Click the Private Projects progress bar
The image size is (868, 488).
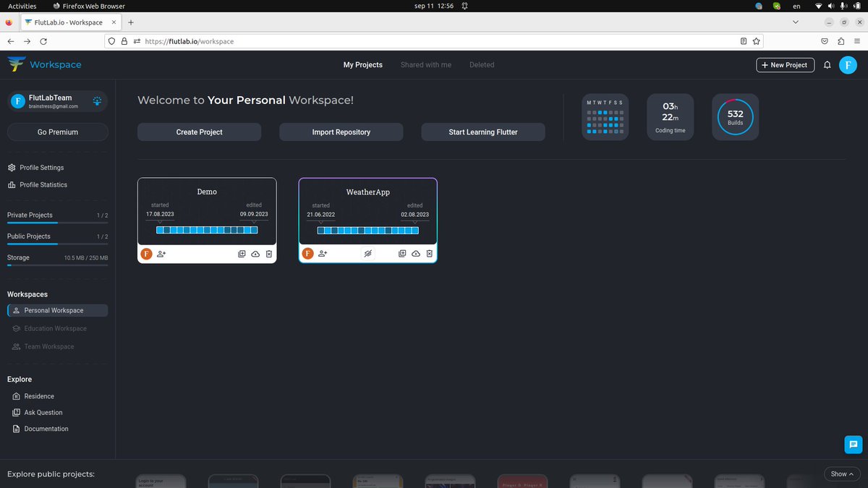58,223
